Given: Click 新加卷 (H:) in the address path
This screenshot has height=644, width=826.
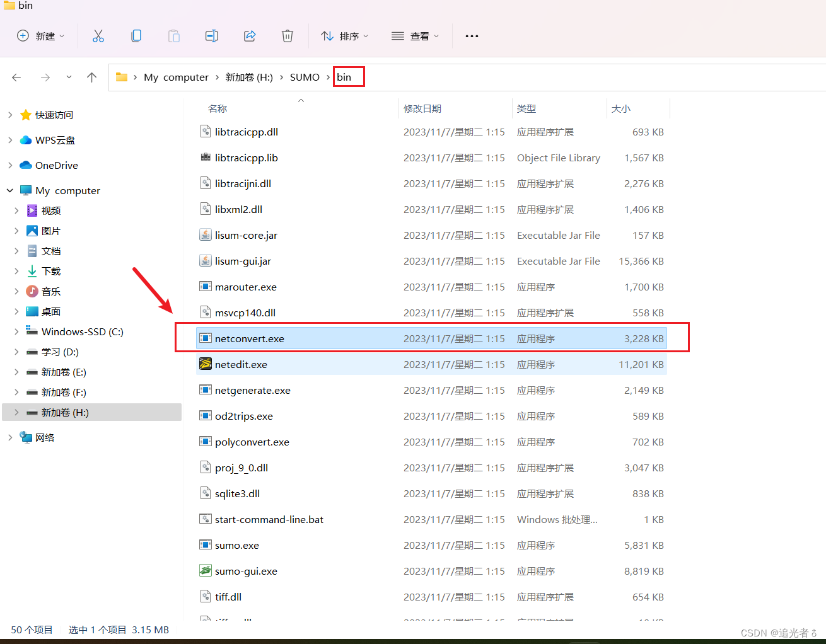Looking at the screenshot, I should click(249, 77).
